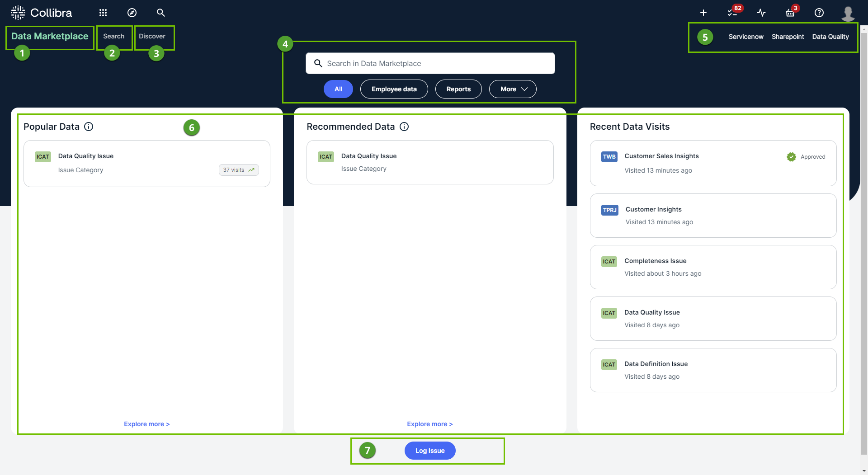
Task: Click the plus icon to create new content
Action: coord(703,13)
